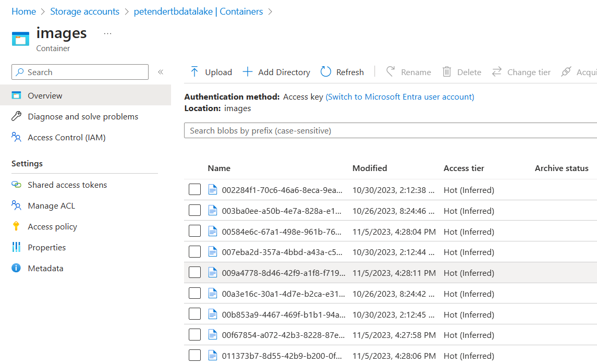Click the Change tier arrows icon
The height and width of the screenshot is (364, 597).
(x=497, y=71)
